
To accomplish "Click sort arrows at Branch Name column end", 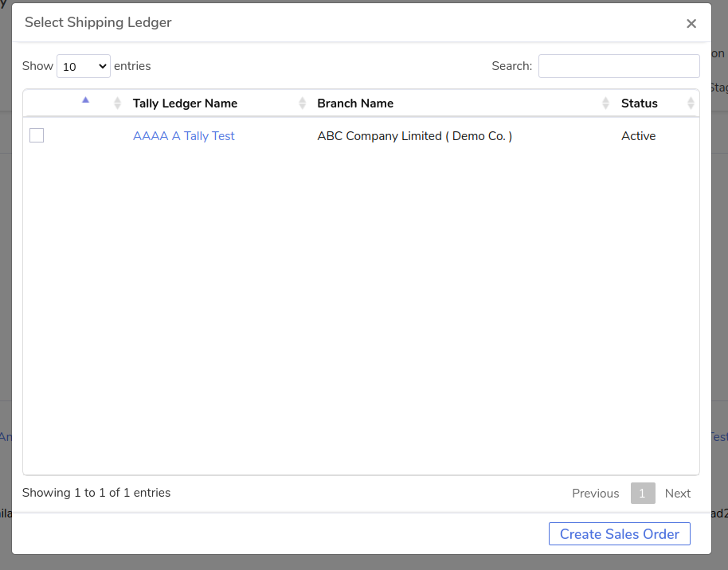I will coord(607,103).
